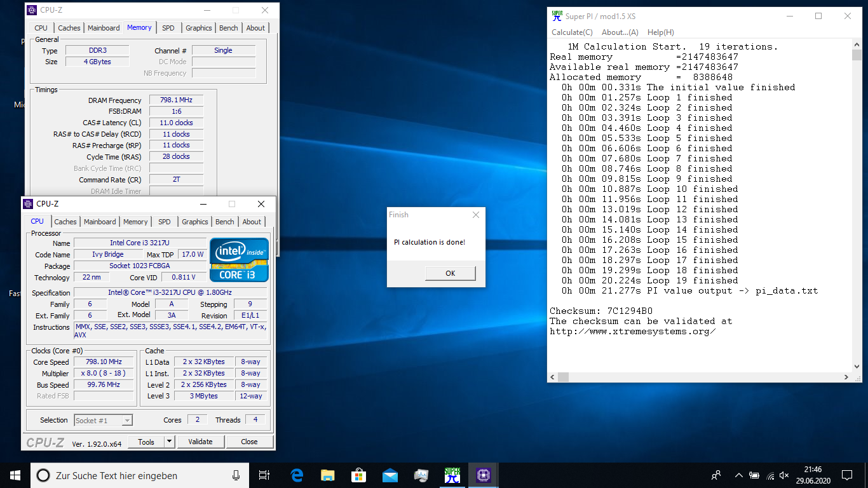Click the Super PI vertical scrollbar down arrow

[x=857, y=366]
